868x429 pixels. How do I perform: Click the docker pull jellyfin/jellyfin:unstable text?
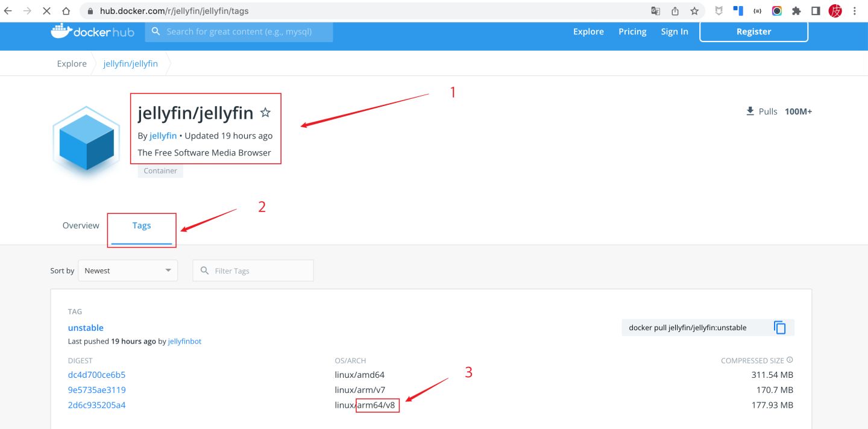click(x=688, y=328)
